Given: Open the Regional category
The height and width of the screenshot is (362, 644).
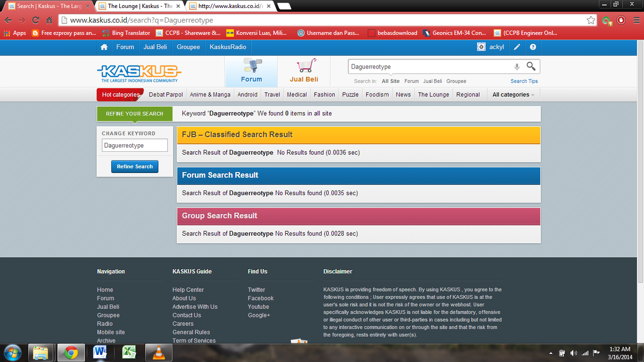Looking at the screenshot, I should point(468,95).
